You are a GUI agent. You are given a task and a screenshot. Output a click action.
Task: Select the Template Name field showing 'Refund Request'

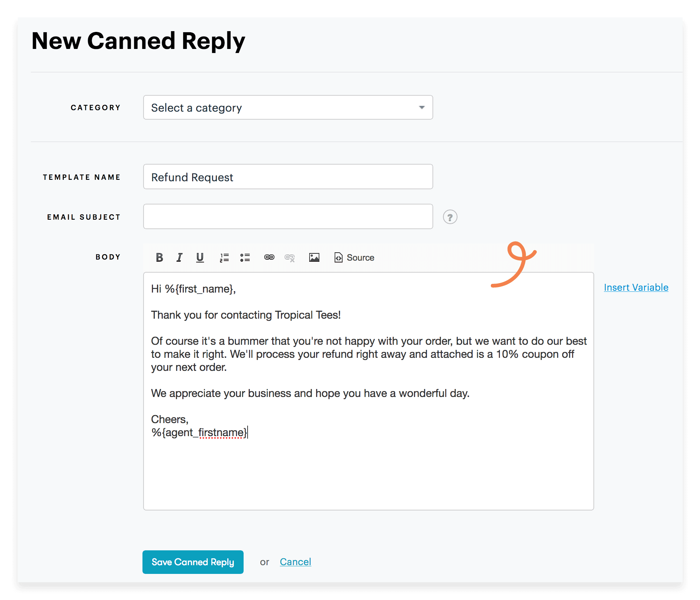[287, 177]
